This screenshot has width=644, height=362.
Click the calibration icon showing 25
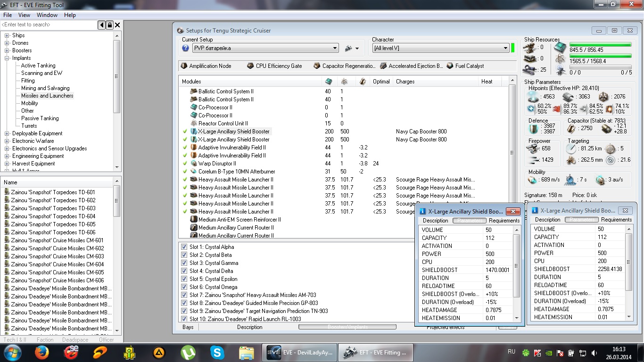click(529, 70)
